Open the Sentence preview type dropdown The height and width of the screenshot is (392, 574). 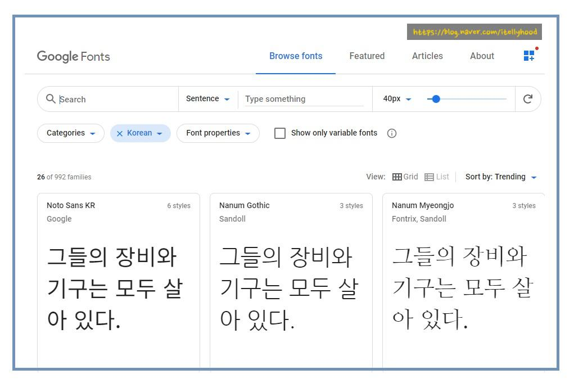tap(207, 99)
